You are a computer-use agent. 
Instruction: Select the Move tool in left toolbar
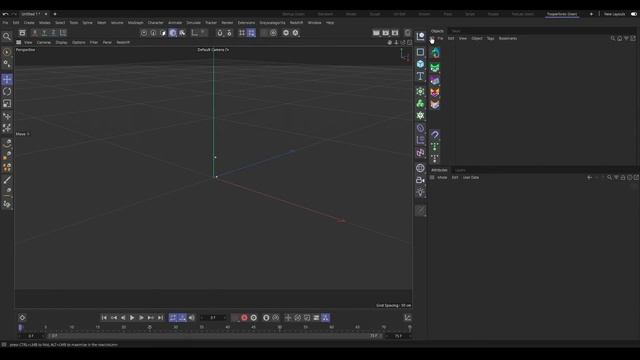(7, 80)
